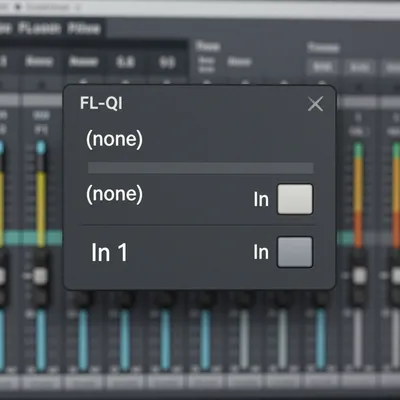Close the FL-QI dialog
This screenshot has width=400, height=400.
tap(315, 104)
